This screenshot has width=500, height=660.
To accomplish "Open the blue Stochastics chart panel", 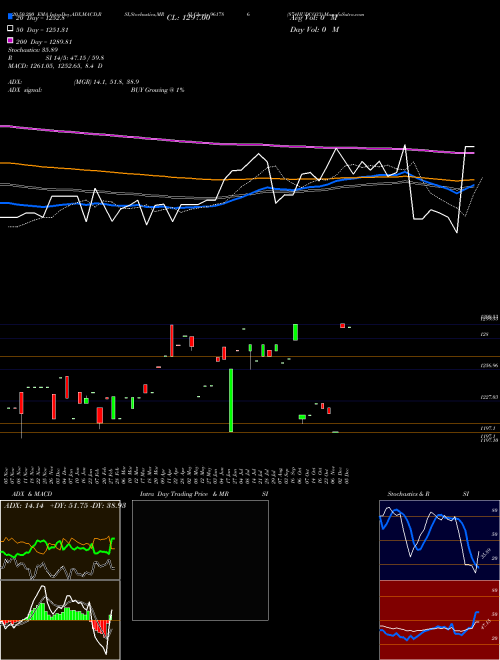I will [x=439, y=540].
